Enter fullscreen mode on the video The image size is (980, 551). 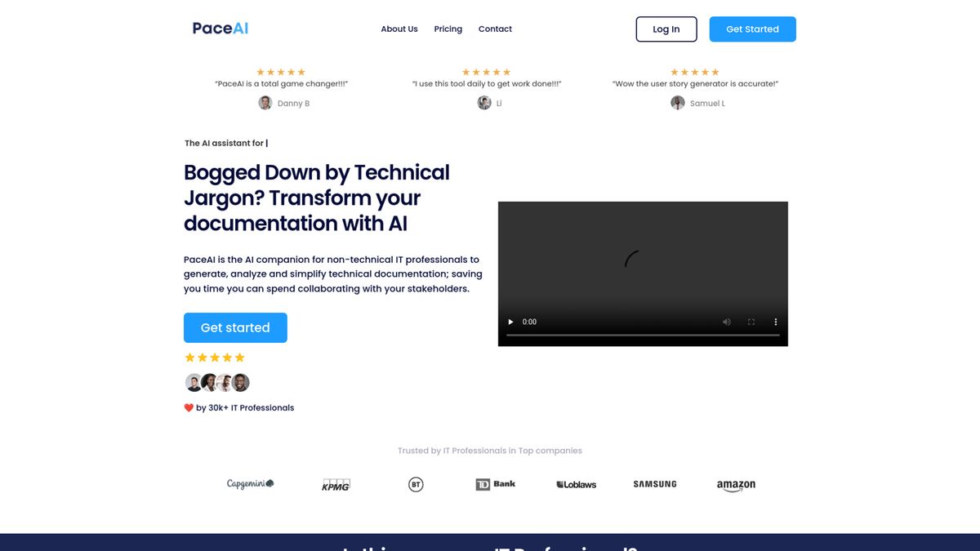751,322
